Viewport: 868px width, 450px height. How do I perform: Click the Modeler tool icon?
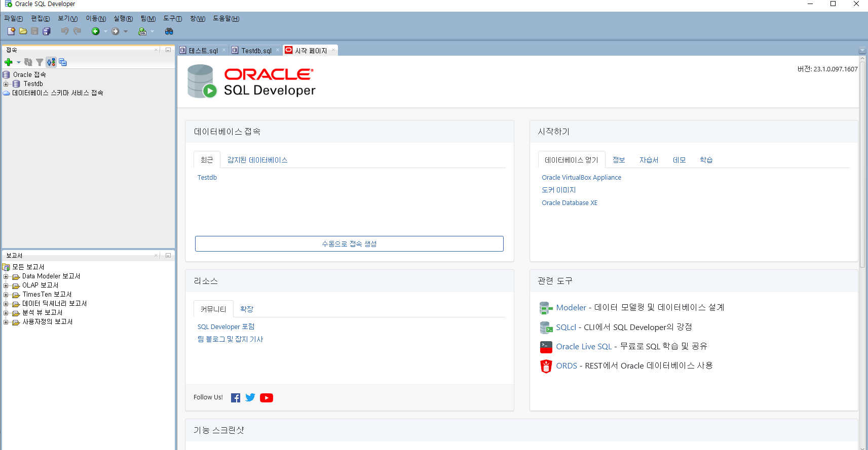click(x=546, y=308)
